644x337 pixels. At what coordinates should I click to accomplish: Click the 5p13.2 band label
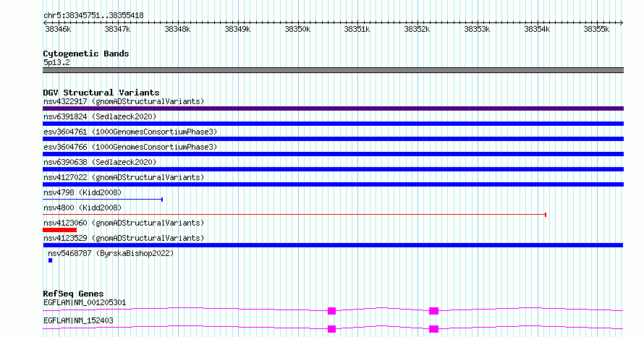[56, 63]
